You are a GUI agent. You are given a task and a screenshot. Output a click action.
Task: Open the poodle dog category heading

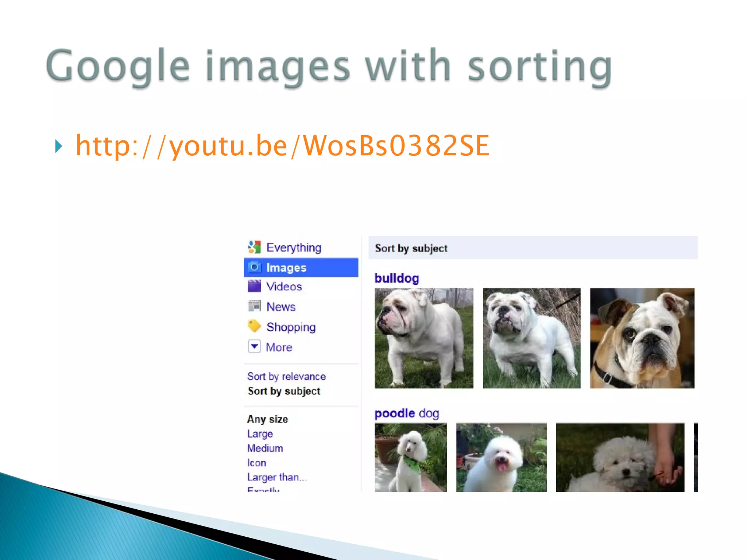[x=406, y=413]
